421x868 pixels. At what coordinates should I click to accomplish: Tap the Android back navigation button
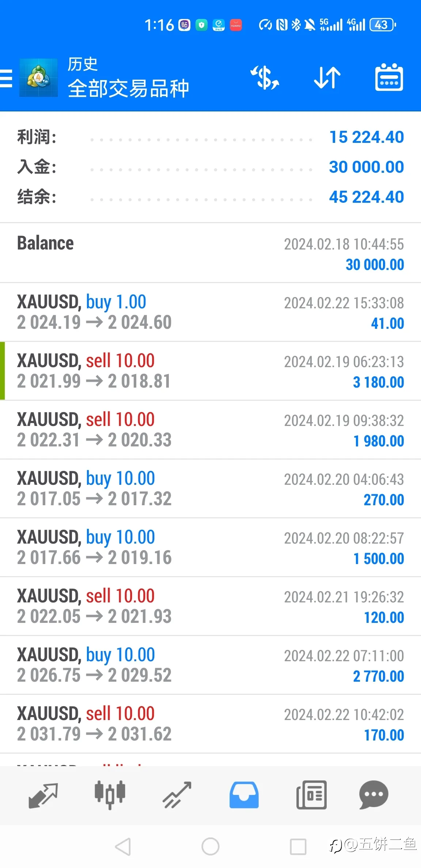pyautogui.click(x=123, y=846)
